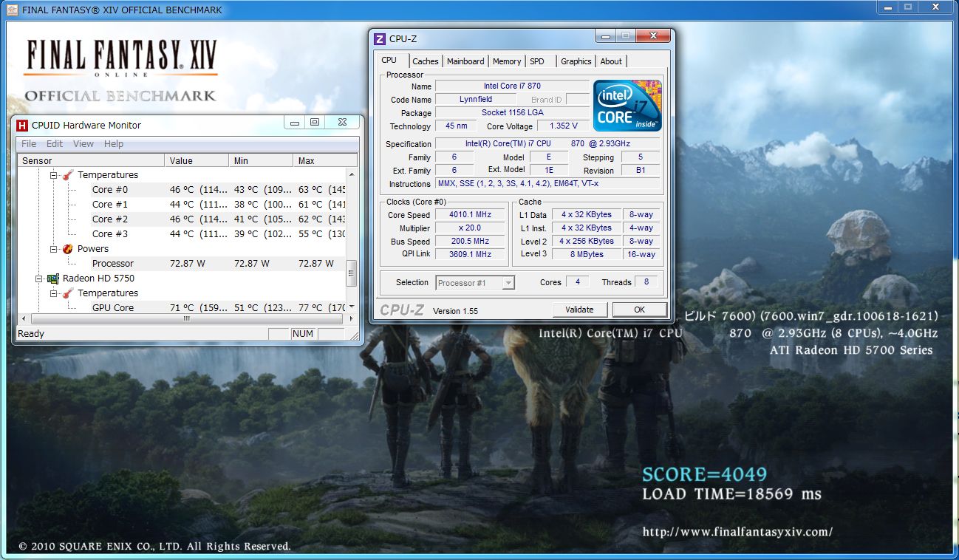Click the Intel Core i7 logo in CPU-Z
The width and height of the screenshot is (959, 560).
[x=627, y=106]
